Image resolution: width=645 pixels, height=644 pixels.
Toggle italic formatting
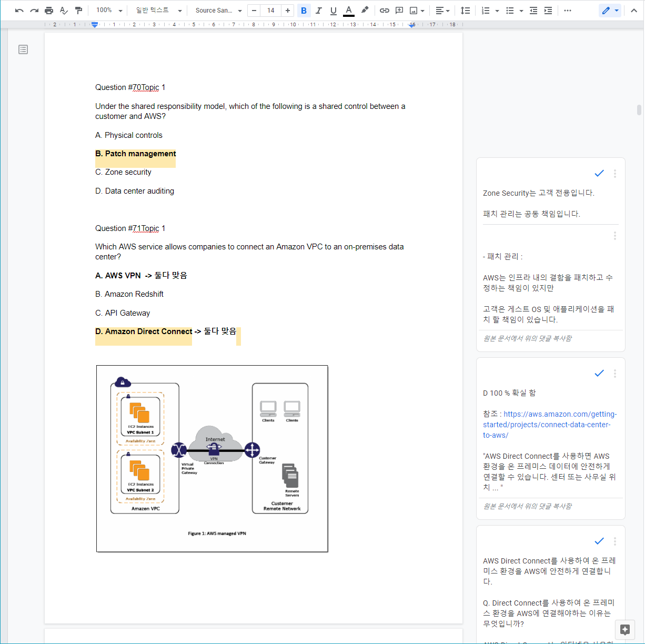coord(318,11)
